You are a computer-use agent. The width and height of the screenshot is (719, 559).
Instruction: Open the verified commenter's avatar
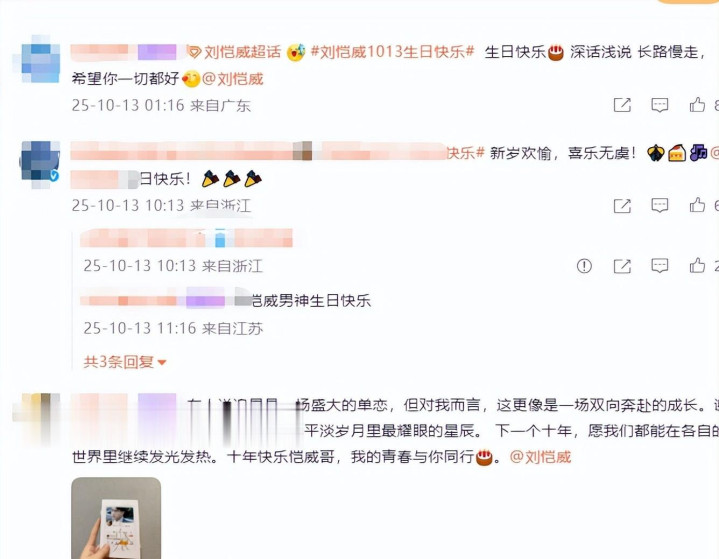tap(40, 163)
